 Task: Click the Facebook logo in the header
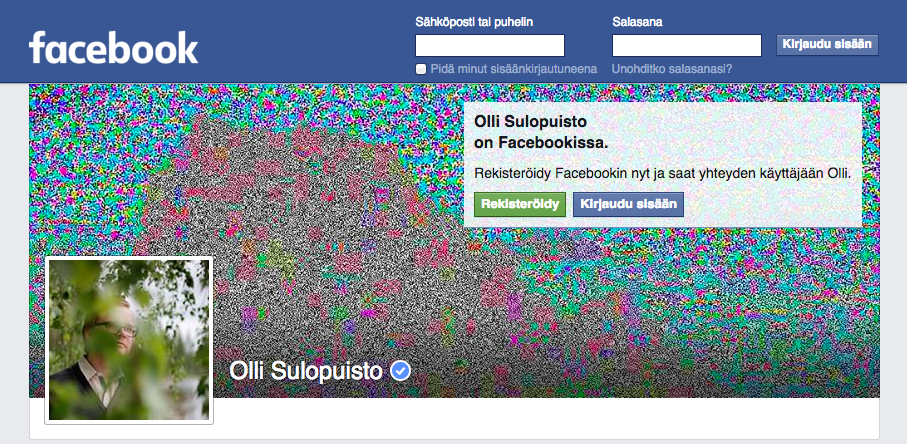click(x=113, y=47)
